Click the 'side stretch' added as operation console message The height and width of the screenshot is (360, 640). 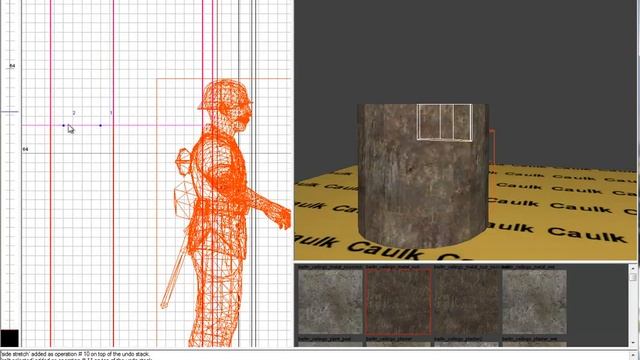tap(76, 354)
